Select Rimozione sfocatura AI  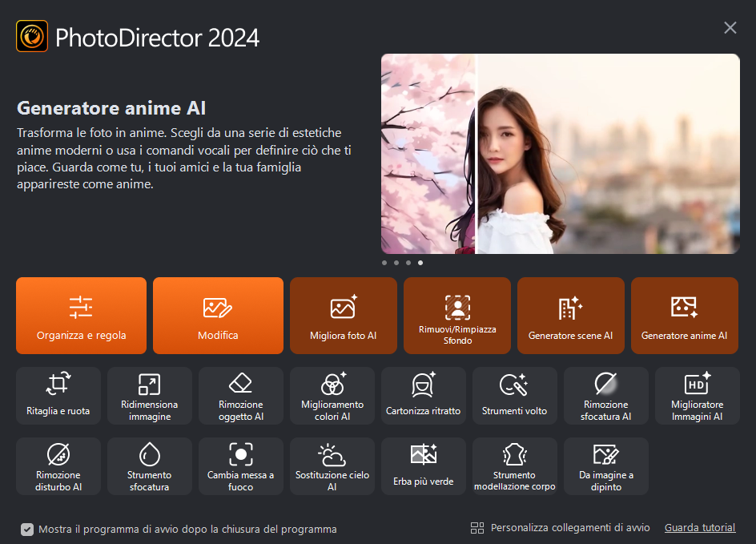point(606,396)
